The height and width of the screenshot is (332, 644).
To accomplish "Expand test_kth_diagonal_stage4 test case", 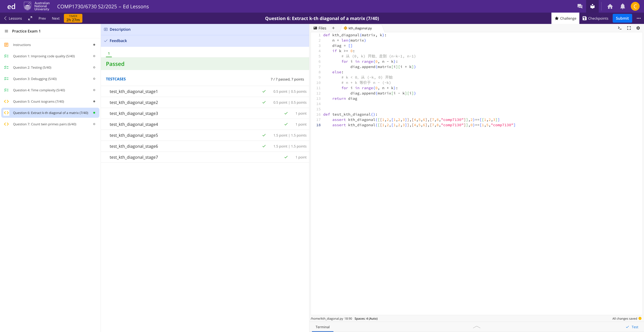I will (205, 124).
